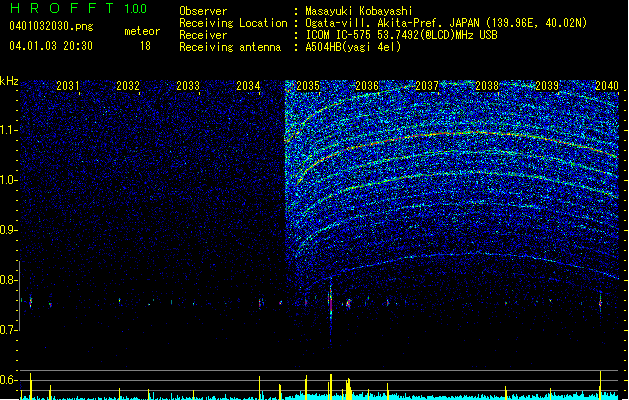Click the 2033 time marker

click(188, 86)
